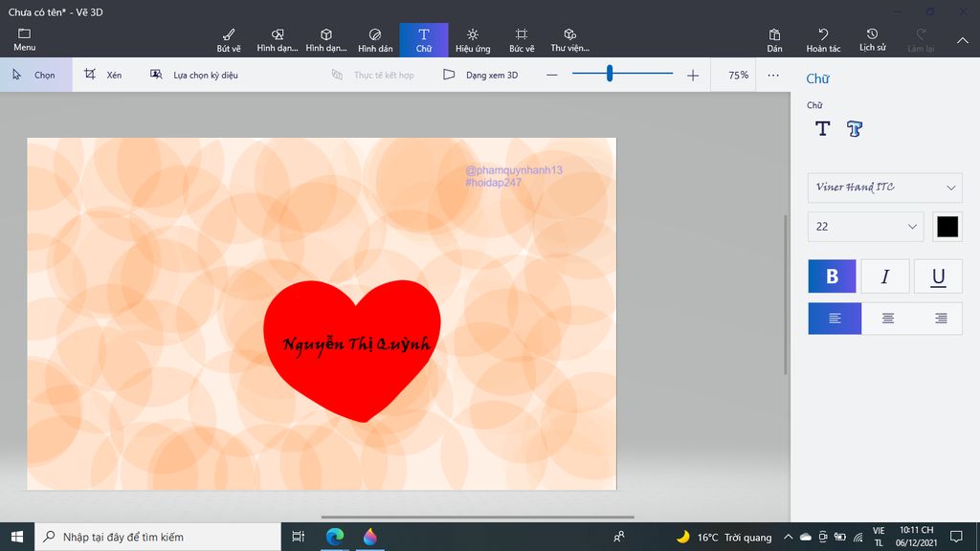Click the zoom slider handle
980x551 pixels.
tap(610, 74)
